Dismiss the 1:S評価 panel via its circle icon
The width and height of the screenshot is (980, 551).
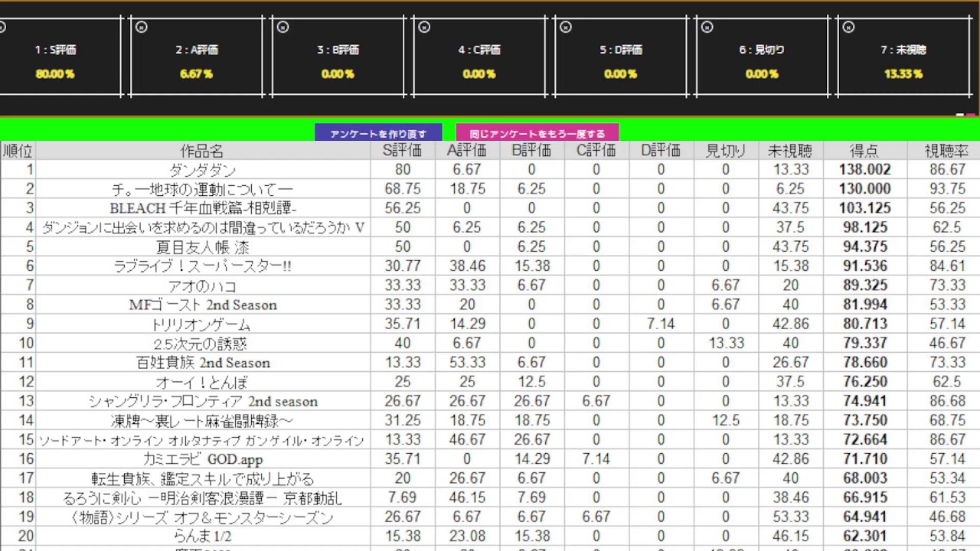(x=4, y=27)
